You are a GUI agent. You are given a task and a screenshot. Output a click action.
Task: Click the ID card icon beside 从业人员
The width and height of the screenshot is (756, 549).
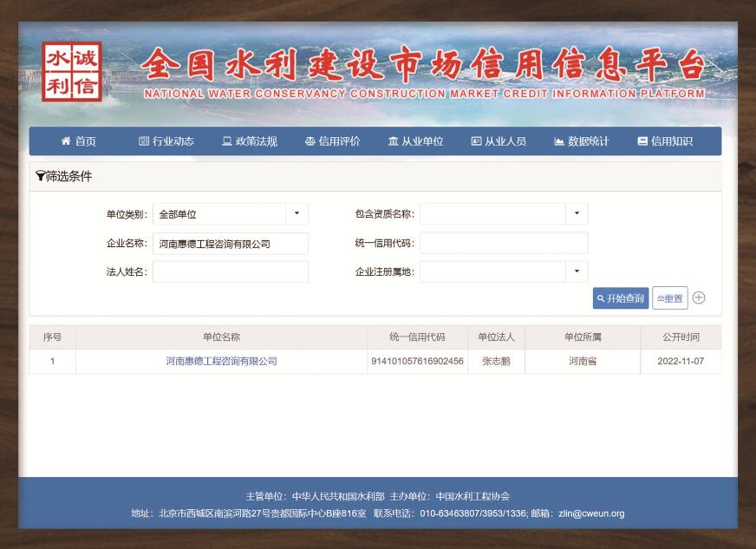pyautogui.click(x=476, y=141)
